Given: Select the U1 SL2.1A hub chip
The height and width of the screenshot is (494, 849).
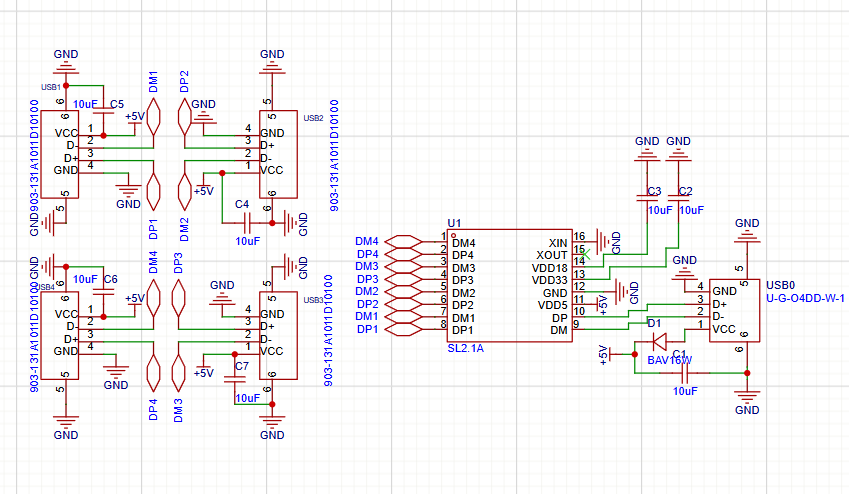Looking at the screenshot, I should point(510,285).
